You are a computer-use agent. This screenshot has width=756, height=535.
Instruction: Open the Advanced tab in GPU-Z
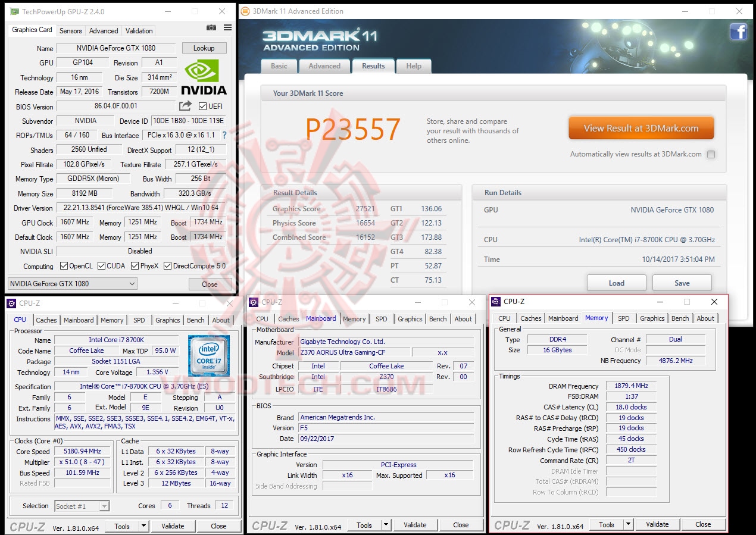click(104, 31)
